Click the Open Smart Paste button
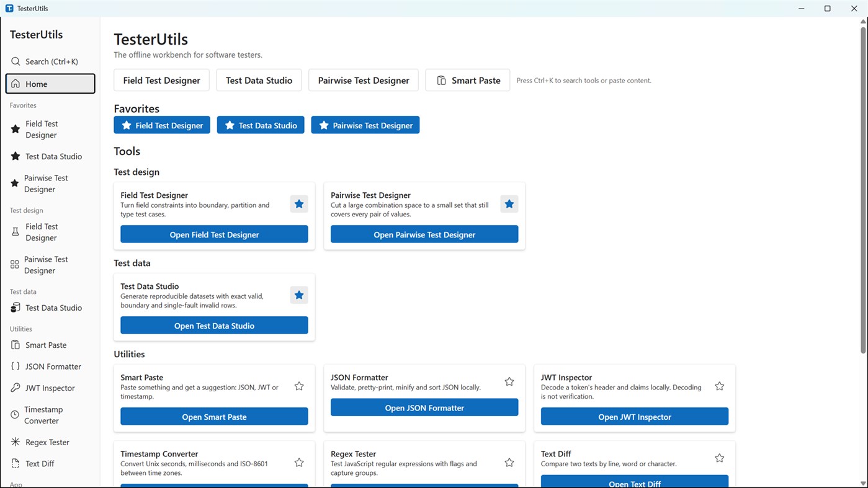 click(x=214, y=417)
